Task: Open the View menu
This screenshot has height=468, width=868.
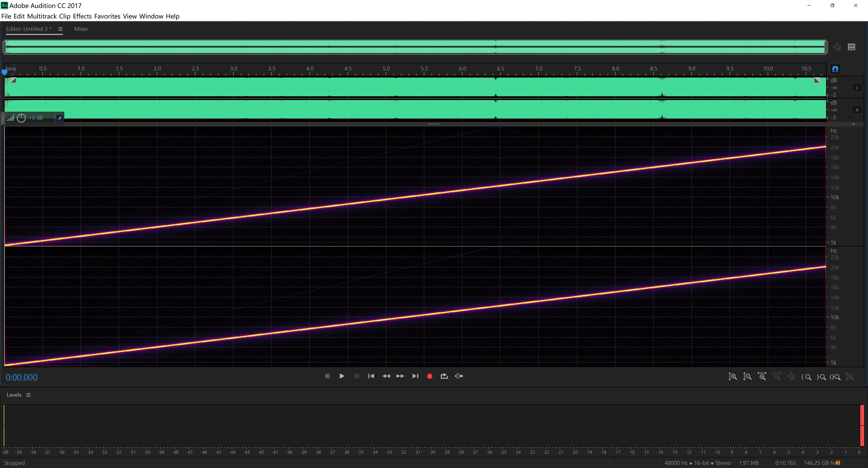Action: pos(130,16)
